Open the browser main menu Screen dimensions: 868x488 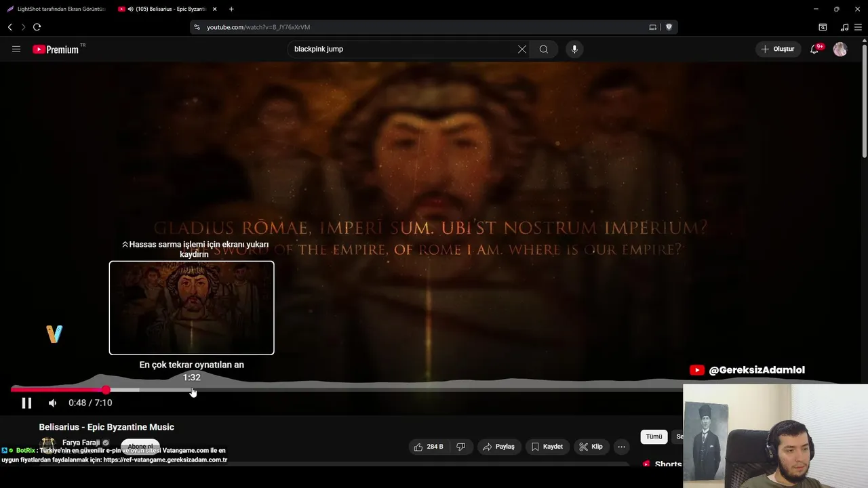pyautogui.click(x=858, y=27)
